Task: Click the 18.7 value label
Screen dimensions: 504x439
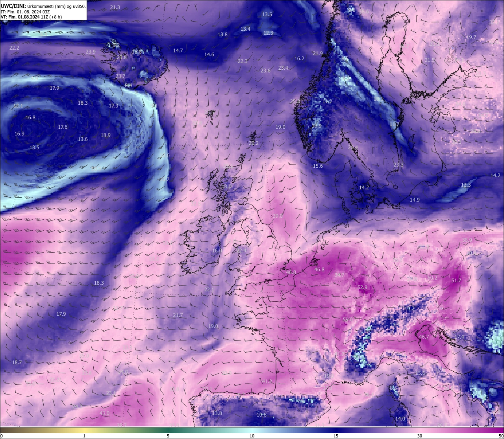Action: 17,363
